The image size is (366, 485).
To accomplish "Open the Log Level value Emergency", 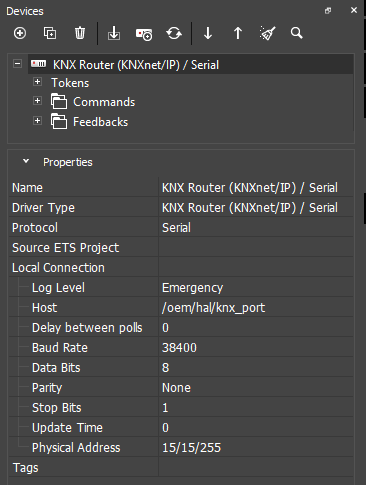I will (x=256, y=287).
